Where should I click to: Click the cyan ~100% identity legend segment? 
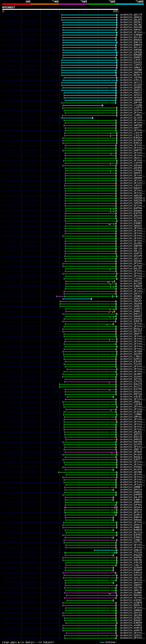click(x=130, y=4)
